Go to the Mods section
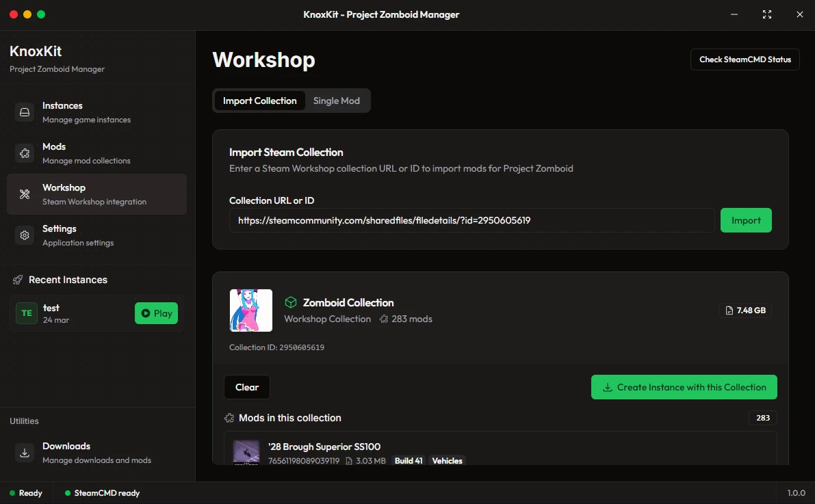The image size is (815, 504). [x=96, y=153]
